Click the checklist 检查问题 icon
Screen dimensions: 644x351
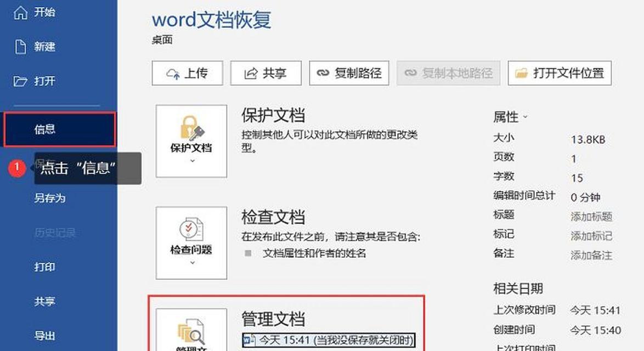point(191,229)
